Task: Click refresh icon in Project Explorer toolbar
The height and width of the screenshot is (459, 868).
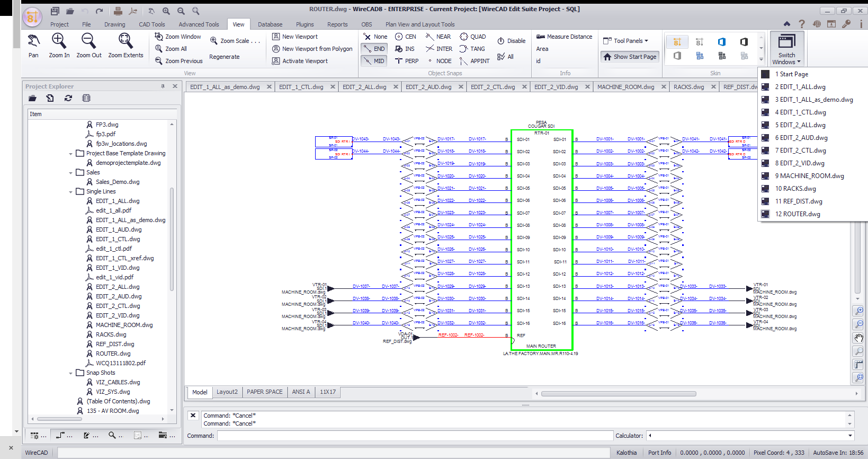Action: [x=68, y=98]
